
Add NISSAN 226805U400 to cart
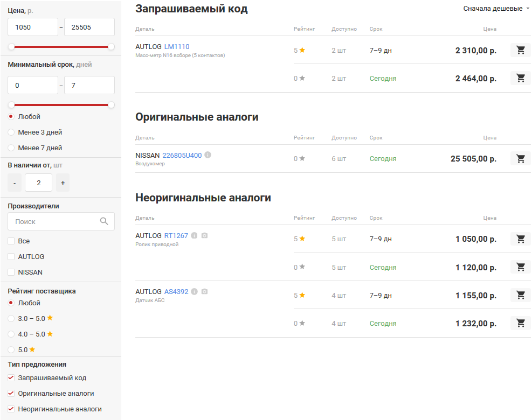tap(520, 158)
